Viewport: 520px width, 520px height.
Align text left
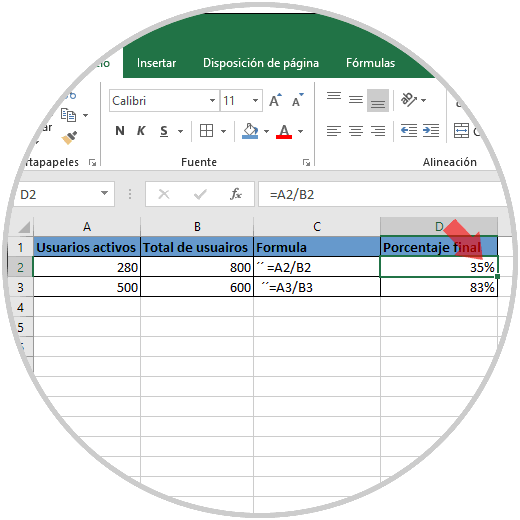(x=334, y=131)
